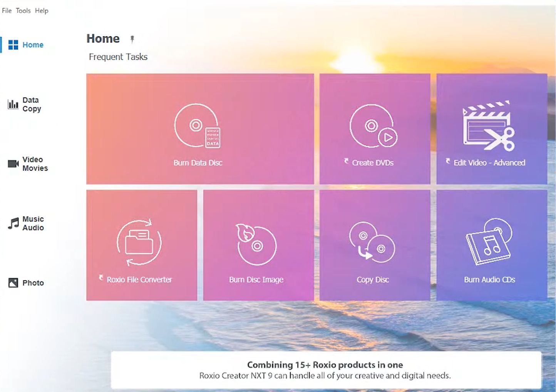This screenshot has width=556, height=392.
Task: Open the File menu
Action: 7,10
